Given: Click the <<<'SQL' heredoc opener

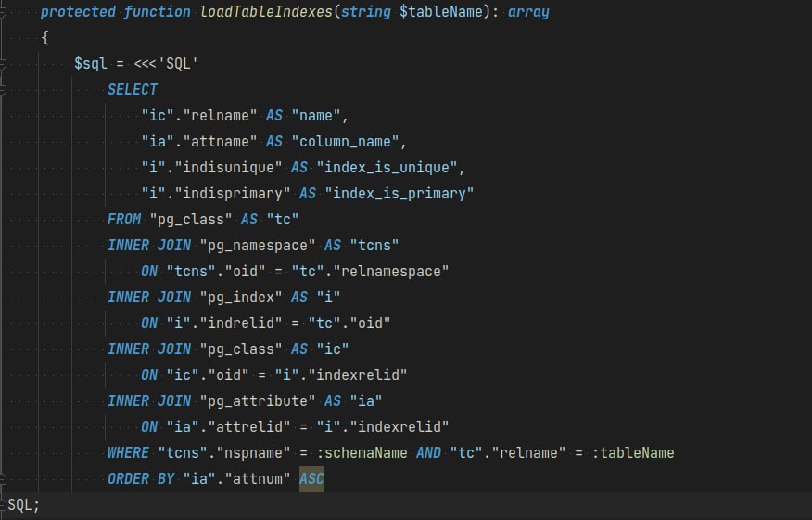Looking at the screenshot, I should click(x=166, y=64).
